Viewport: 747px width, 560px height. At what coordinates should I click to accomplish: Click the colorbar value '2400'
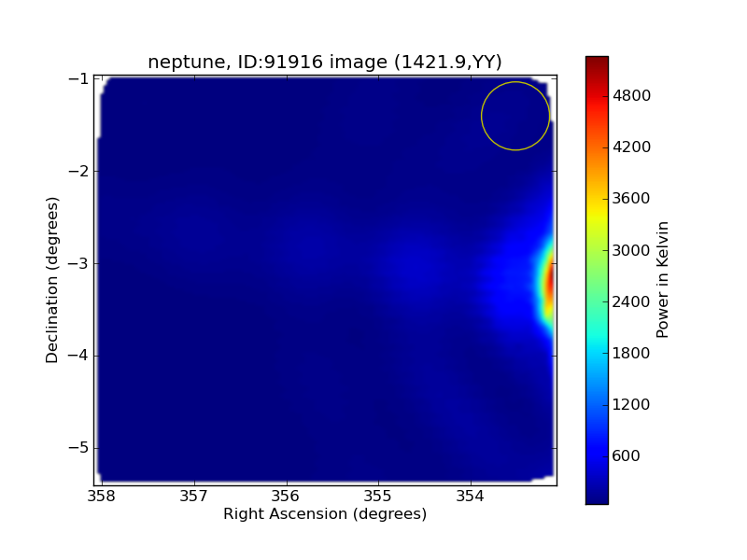tap(631, 301)
